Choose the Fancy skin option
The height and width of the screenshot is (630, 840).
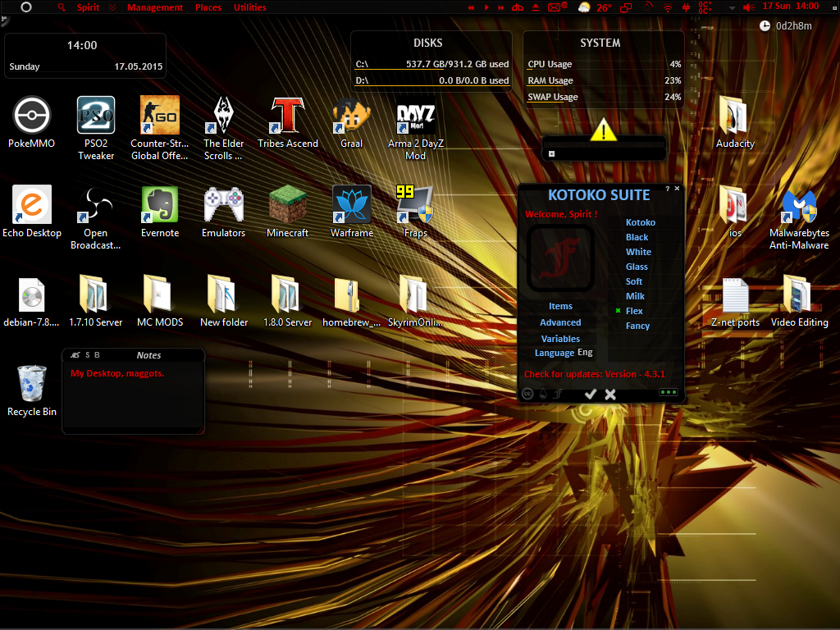637,326
